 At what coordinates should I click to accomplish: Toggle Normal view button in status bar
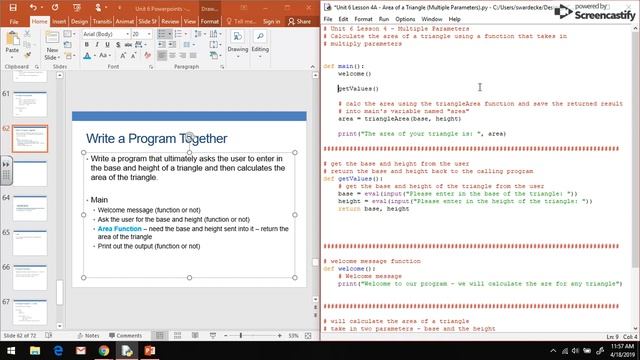click(160, 336)
